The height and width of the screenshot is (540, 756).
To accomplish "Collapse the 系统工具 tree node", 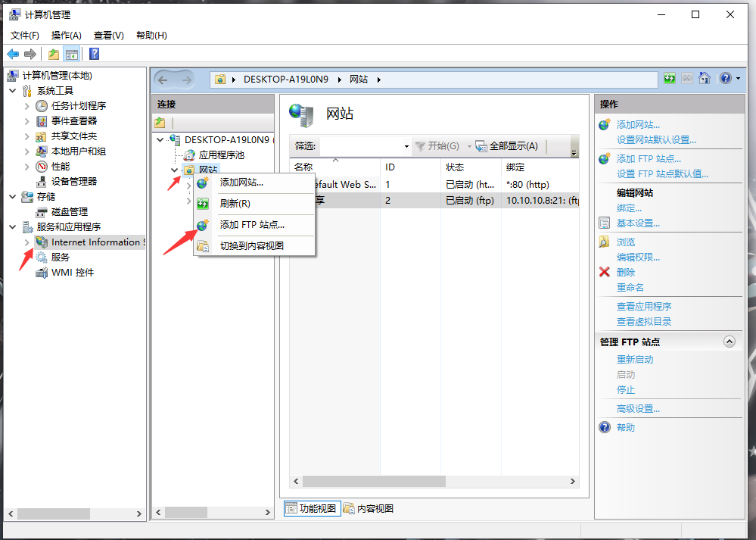I will coord(12,91).
